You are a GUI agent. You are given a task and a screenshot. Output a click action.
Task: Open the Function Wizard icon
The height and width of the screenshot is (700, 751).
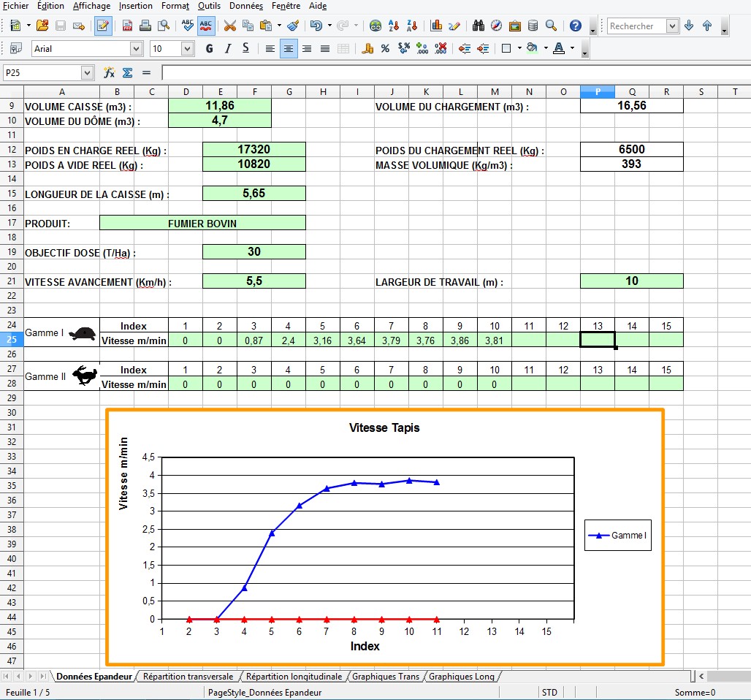tap(109, 73)
